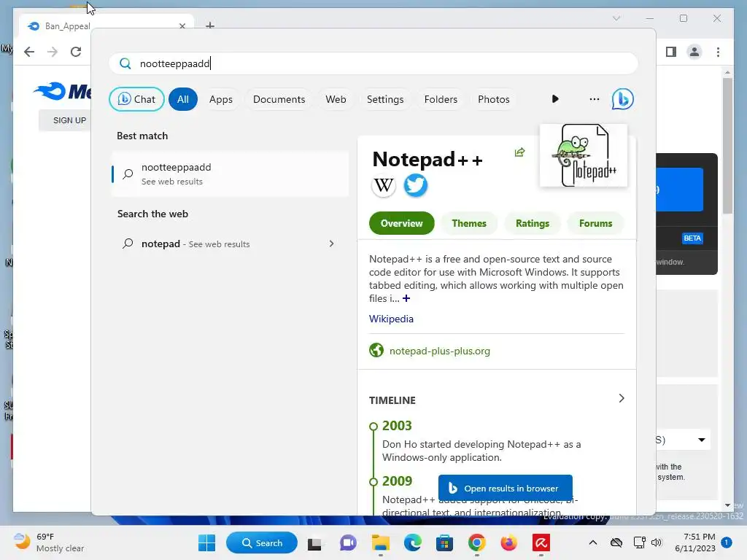747x560 pixels.
Task: Switch to the Themes tab
Action: coord(469,223)
